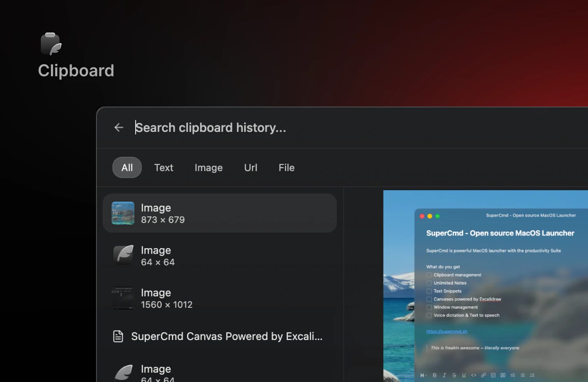Screen dimensions: 588x382
Task: Click the back arrow to exit clipboard search
Action: [x=119, y=127]
